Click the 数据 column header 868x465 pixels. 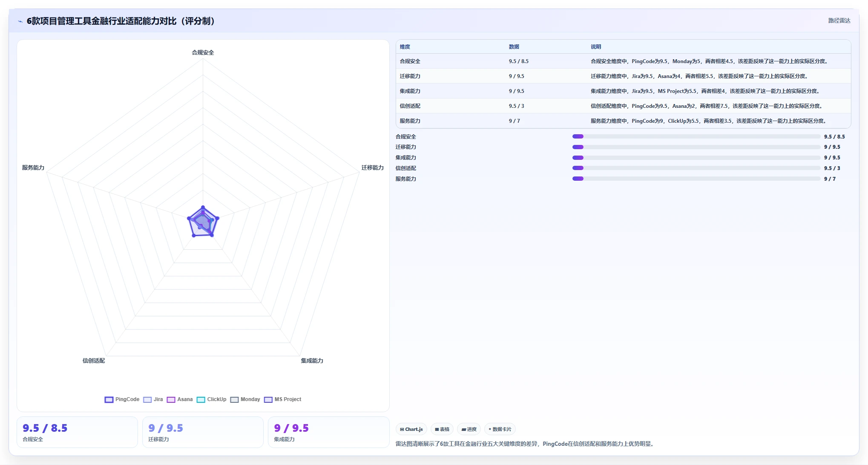(514, 47)
